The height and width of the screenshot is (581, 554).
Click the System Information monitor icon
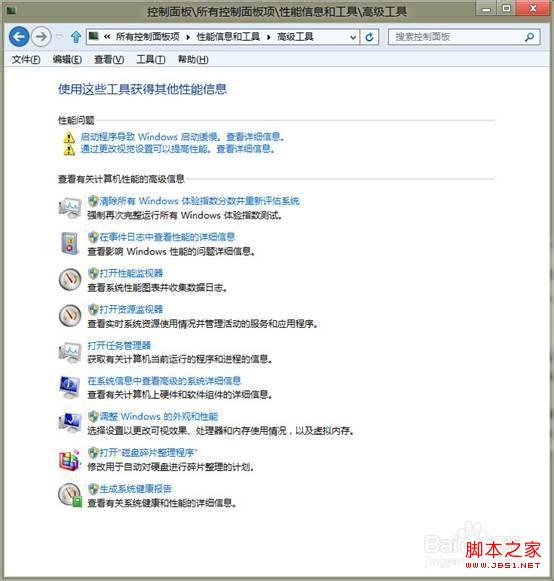pos(70,387)
